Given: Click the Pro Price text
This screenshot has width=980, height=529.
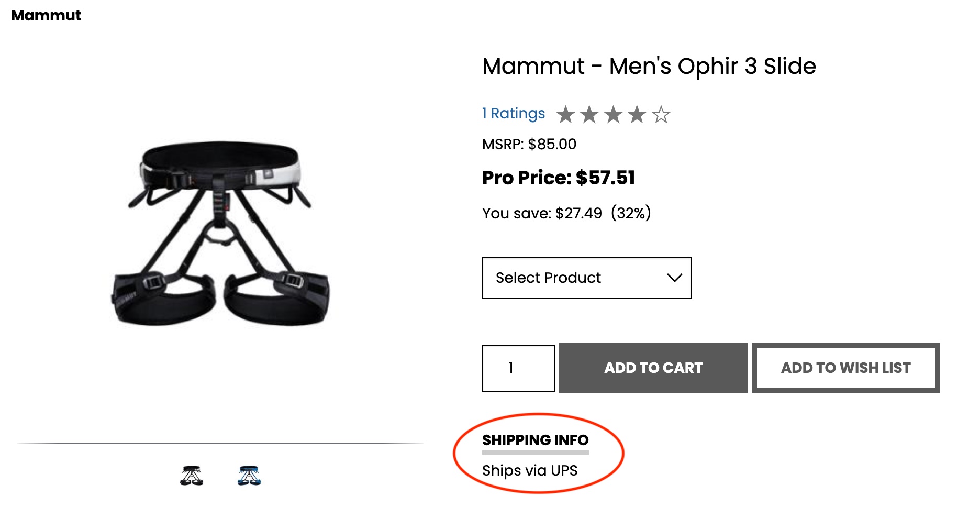Looking at the screenshot, I should pyautogui.click(x=558, y=178).
